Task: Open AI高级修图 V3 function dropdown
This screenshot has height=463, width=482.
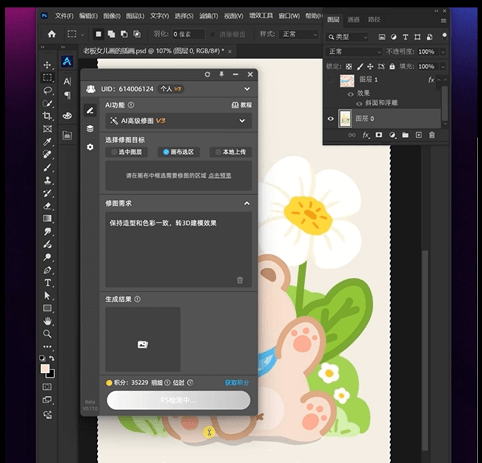Action: 178,121
